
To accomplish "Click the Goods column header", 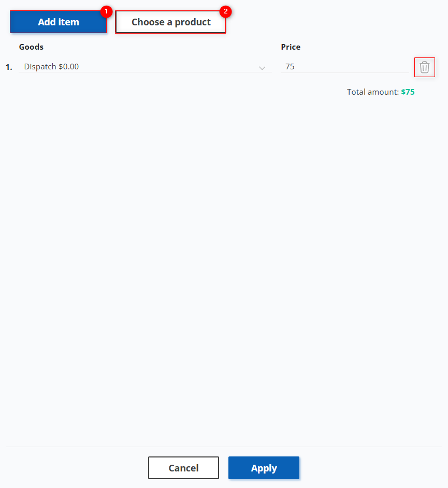I will [x=31, y=47].
